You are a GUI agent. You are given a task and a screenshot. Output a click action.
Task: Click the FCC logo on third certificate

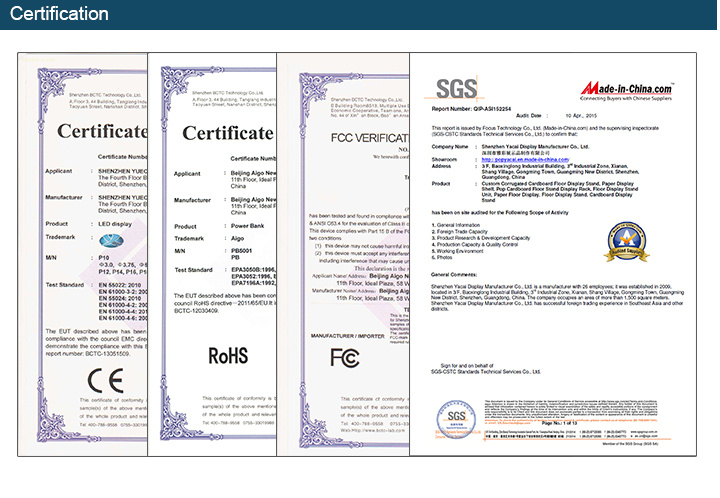tap(345, 358)
